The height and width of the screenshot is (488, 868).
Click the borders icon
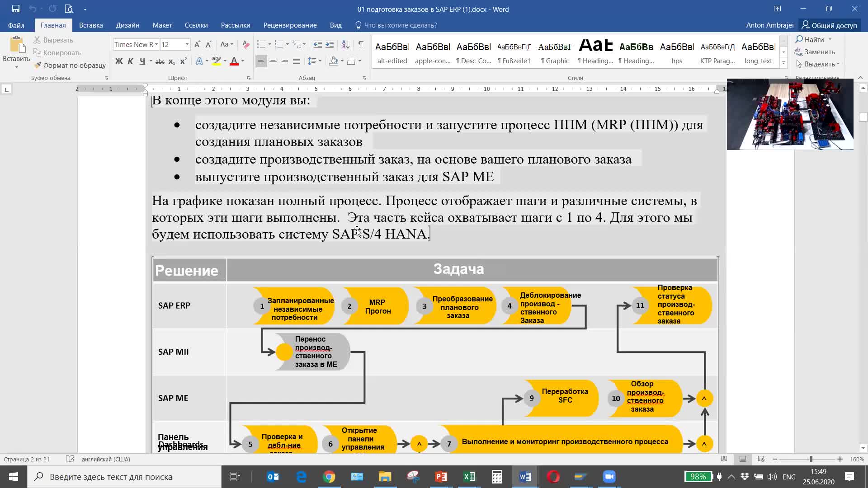351,61
